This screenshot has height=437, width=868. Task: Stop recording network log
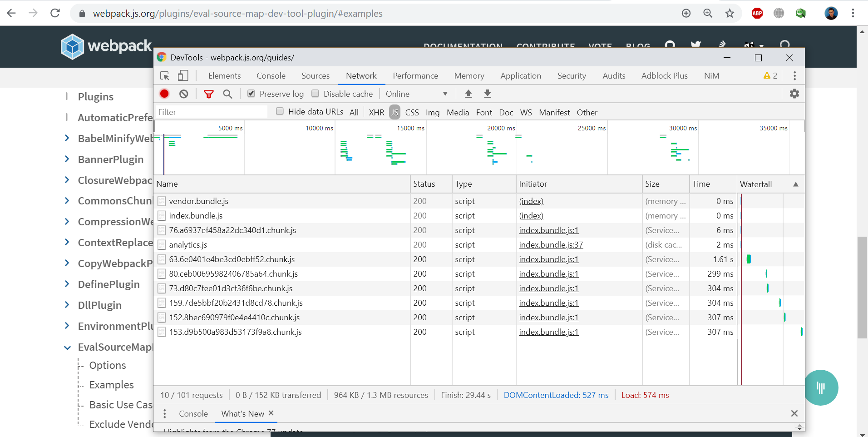(164, 94)
